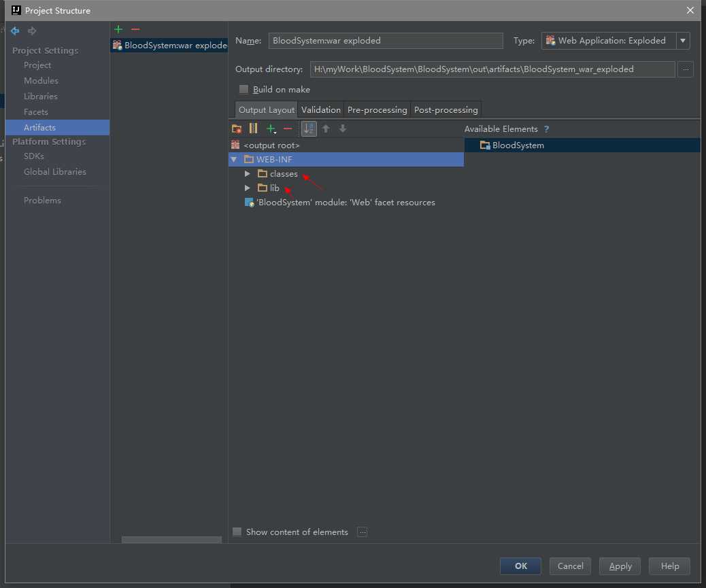Click the Output directory path field
This screenshot has width=706, height=588.
[x=492, y=69]
